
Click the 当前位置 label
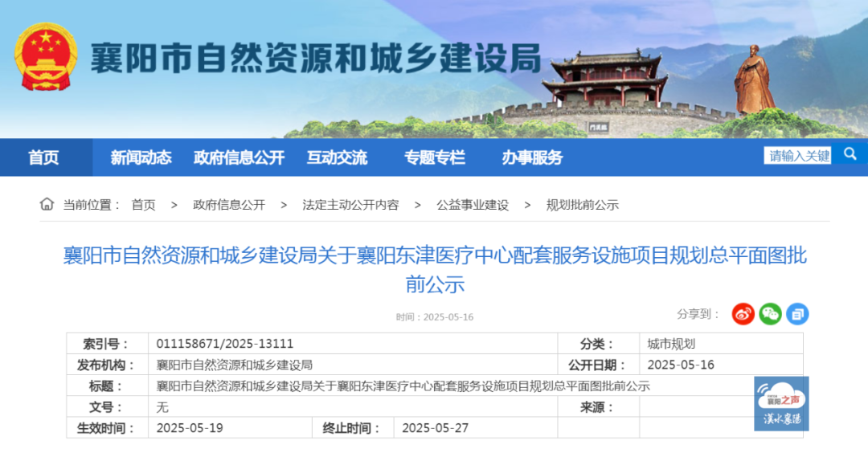(92, 205)
